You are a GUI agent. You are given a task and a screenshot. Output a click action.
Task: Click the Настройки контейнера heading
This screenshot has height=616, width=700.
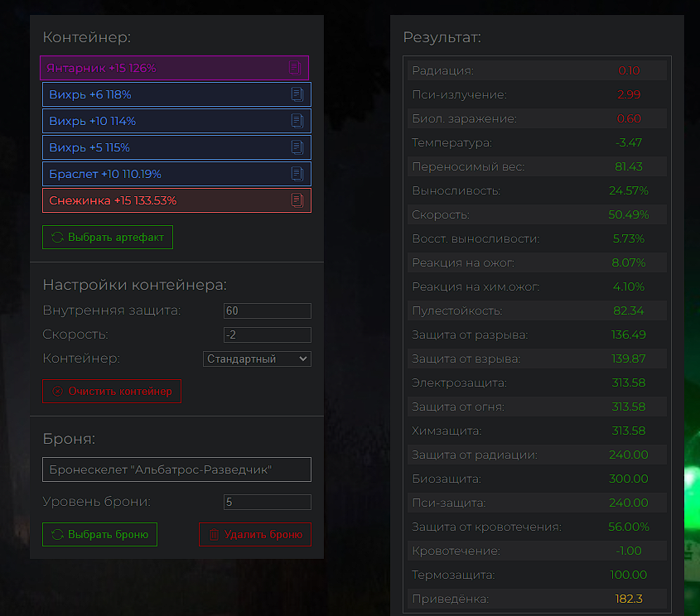[x=135, y=285]
